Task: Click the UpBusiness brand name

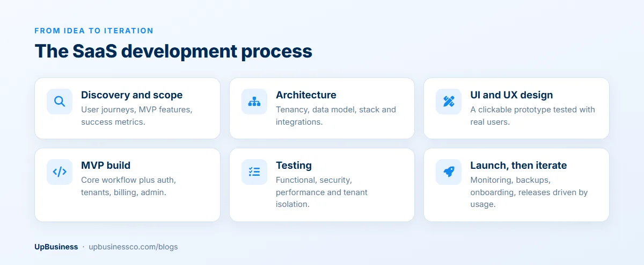Action: pos(56,247)
